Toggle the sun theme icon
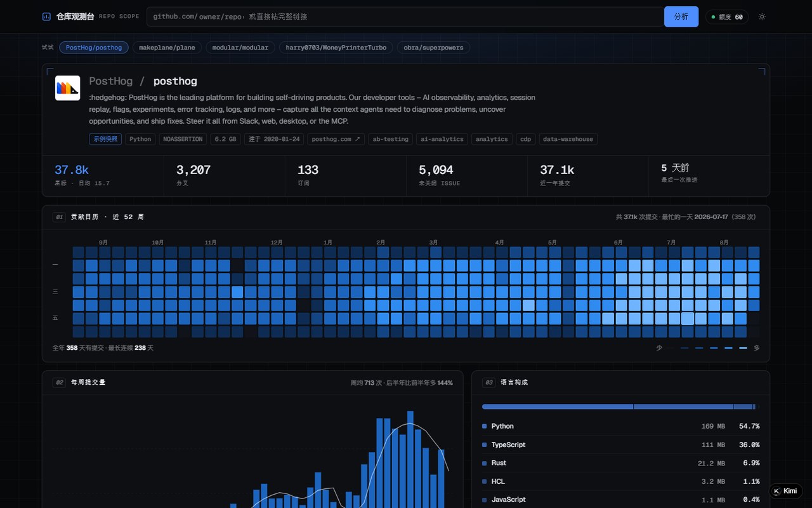Image resolution: width=812 pixels, height=508 pixels. 762,17
